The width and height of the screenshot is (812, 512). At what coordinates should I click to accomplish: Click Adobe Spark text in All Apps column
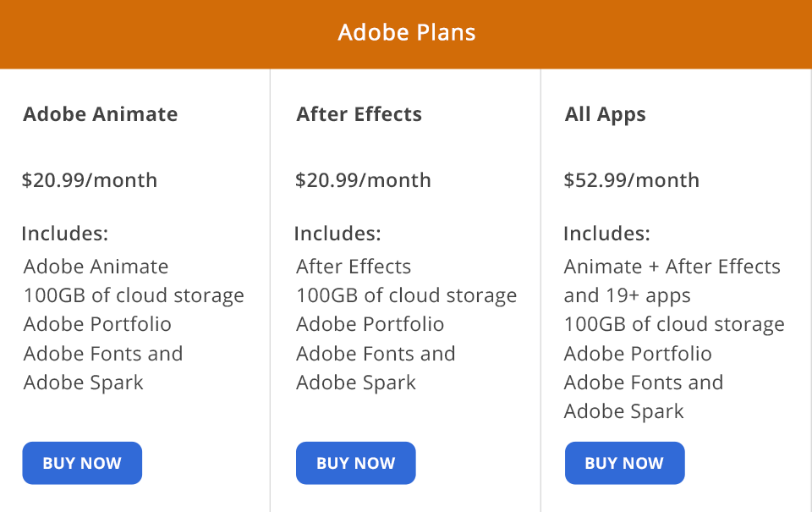623,411
